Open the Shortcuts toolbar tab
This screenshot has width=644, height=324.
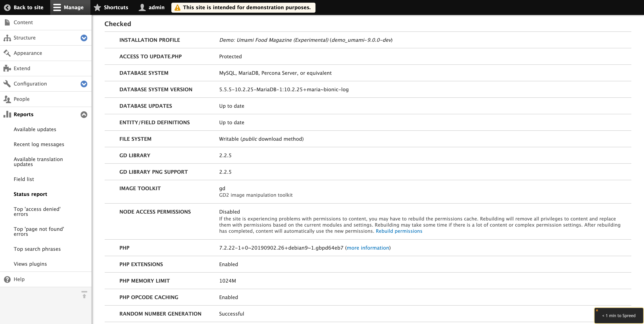click(x=111, y=7)
